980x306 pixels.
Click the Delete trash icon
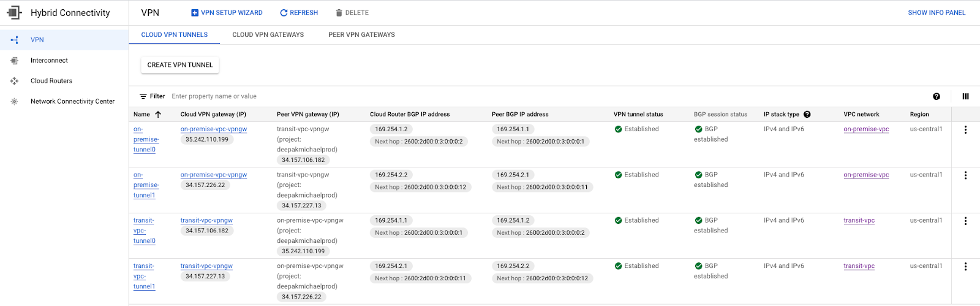[339, 13]
